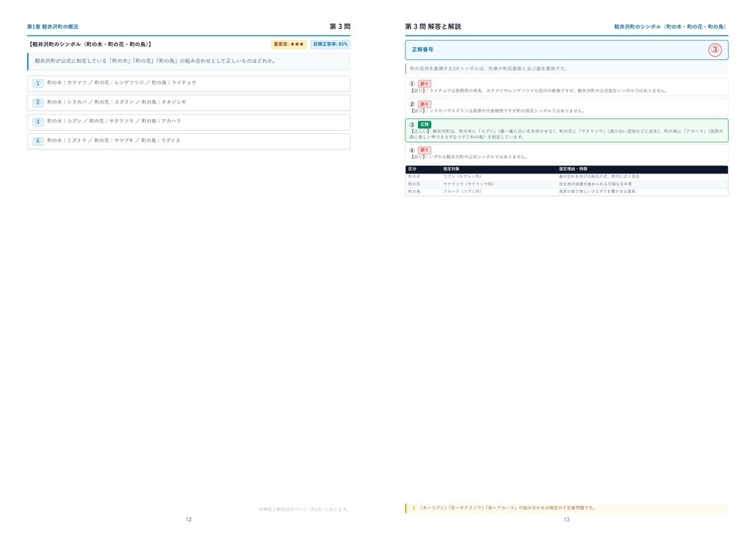Click the intro sentence about 3大シンボル
The width and height of the screenshot is (756, 535).
pyautogui.click(x=488, y=69)
